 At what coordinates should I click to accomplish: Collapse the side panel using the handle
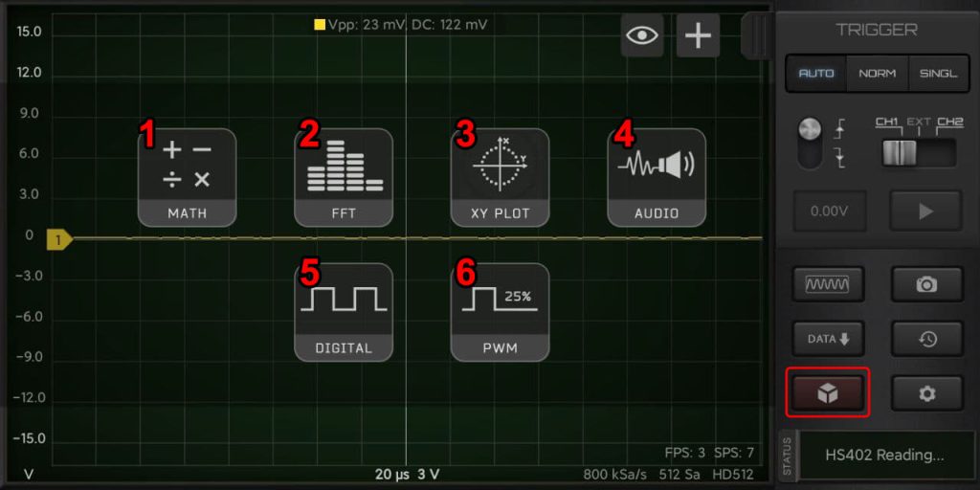756,36
